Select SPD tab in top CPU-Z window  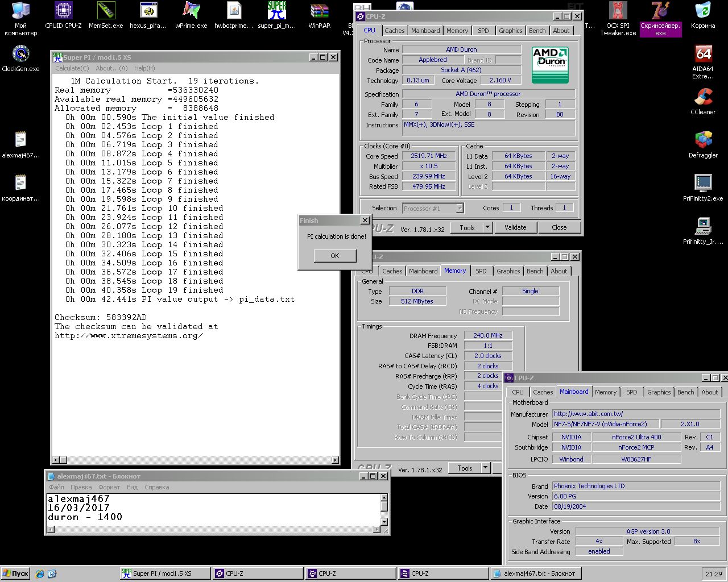(x=483, y=31)
